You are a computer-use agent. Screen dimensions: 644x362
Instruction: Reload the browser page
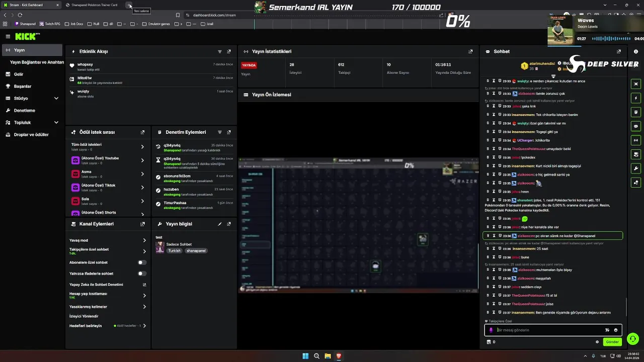20,15
